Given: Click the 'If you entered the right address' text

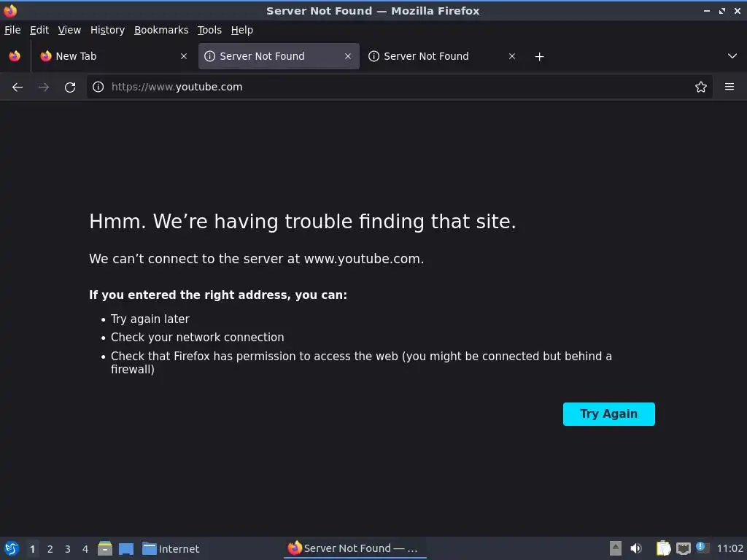Looking at the screenshot, I should (x=218, y=295).
